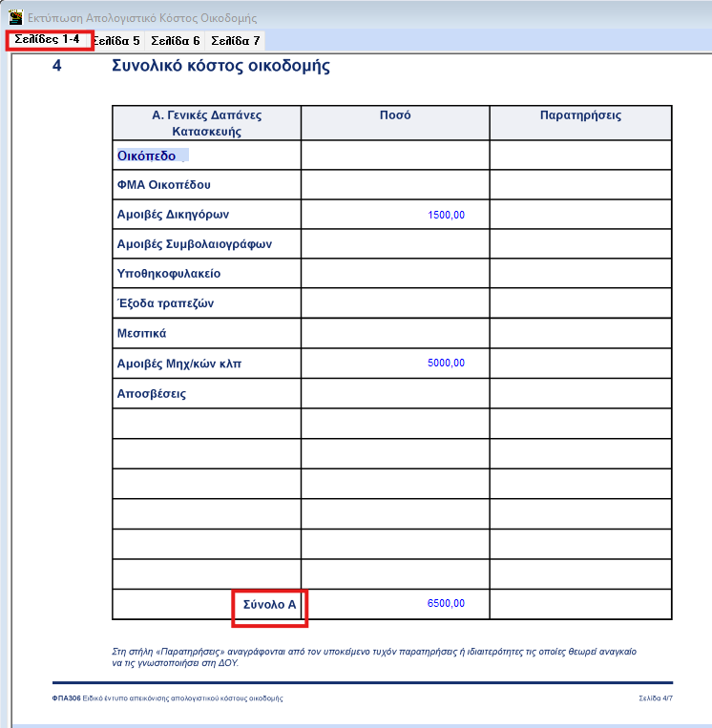Open the Σελίδα 5 tab
The width and height of the screenshot is (712, 728).
pos(117,41)
